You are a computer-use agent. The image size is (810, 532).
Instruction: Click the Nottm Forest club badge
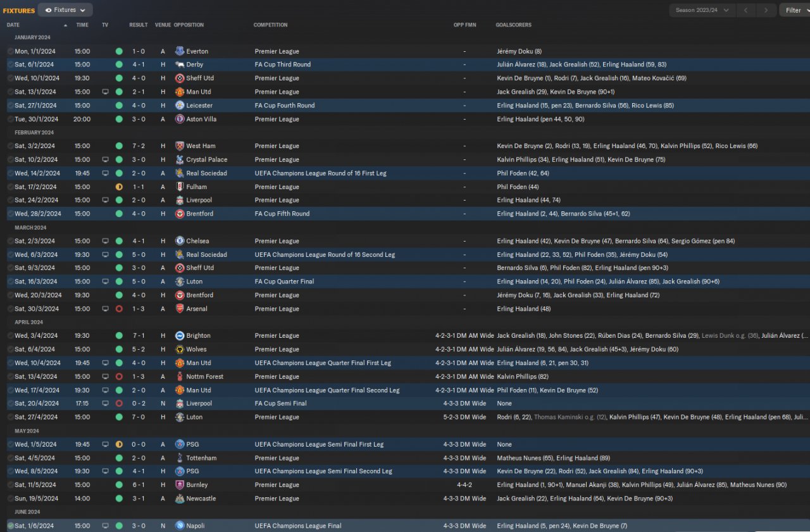click(180, 376)
